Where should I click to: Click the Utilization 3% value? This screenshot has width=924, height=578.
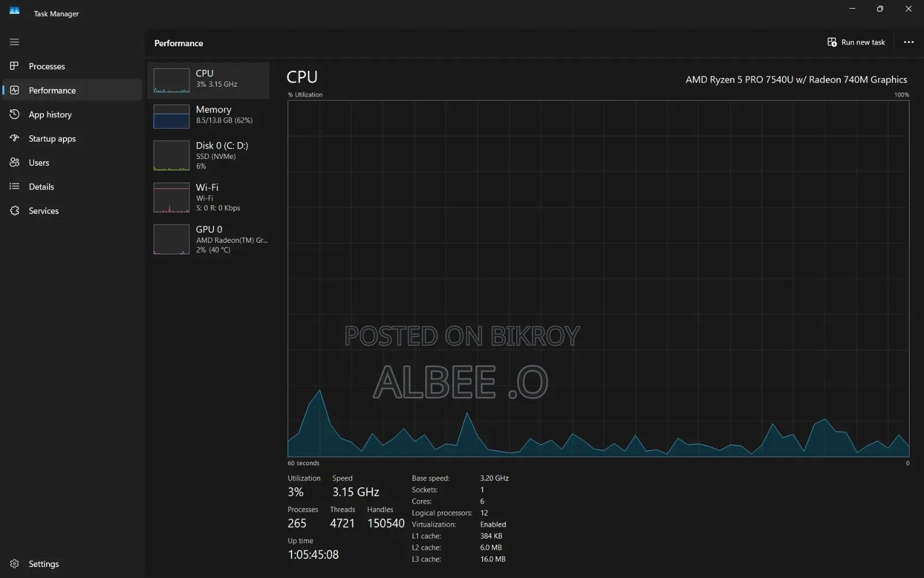point(296,492)
